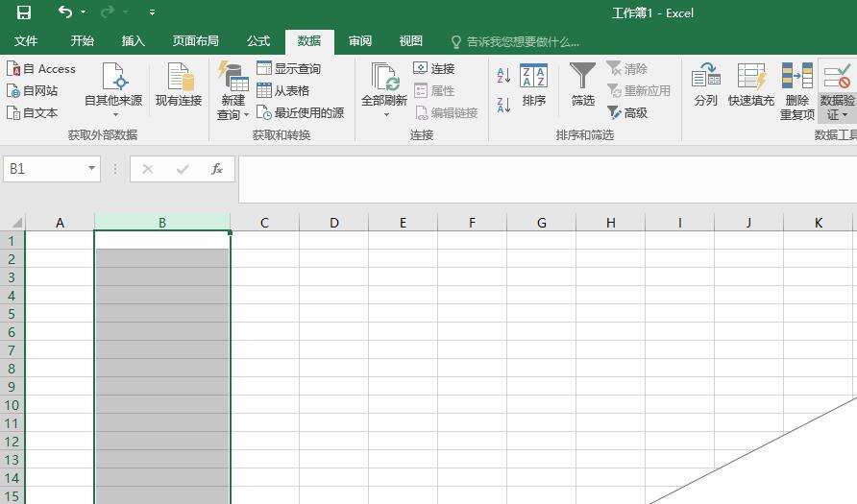Screen dimensions: 857x504
Task: Click the 删除重复项 remove duplicates icon
Action: (796, 77)
